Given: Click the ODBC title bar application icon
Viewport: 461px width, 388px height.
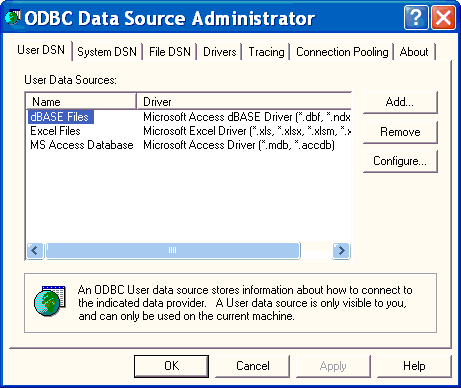Looking at the screenshot, I should coord(13,17).
